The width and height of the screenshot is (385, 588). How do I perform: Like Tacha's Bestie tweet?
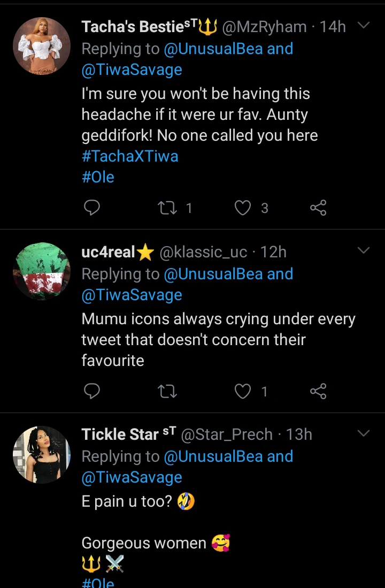tap(243, 208)
